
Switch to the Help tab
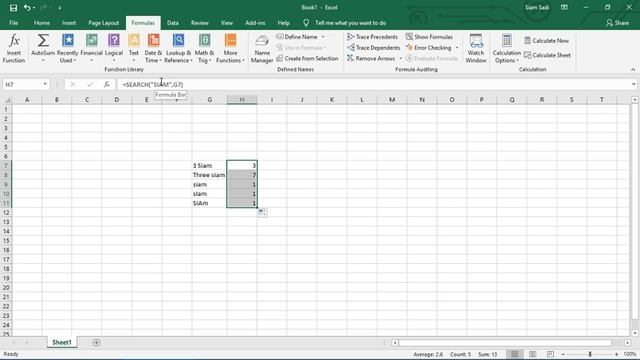pyautogui.click(x=283, y=23)
